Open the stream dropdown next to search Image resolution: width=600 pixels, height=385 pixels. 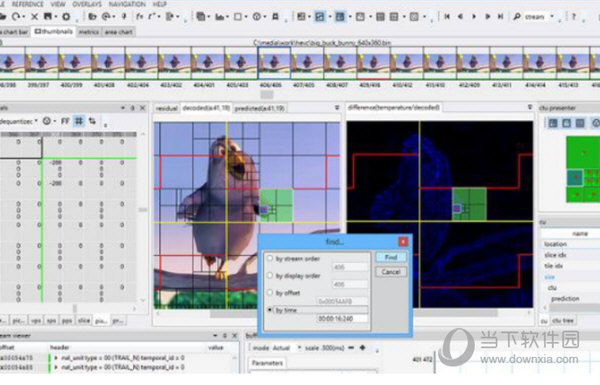(552, 16)
